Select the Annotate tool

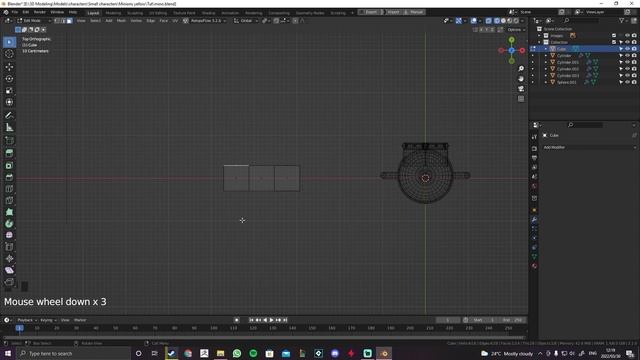click(x=9, y=116)
